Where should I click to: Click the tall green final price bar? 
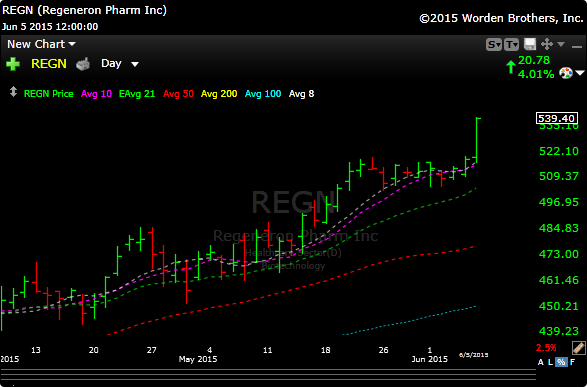(x=477, y=140)
